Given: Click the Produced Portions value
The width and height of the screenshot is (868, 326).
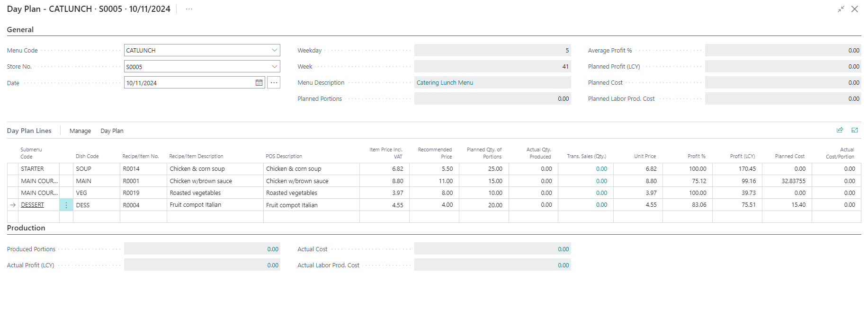Looking at the screenshot, I should coord(273,249).
